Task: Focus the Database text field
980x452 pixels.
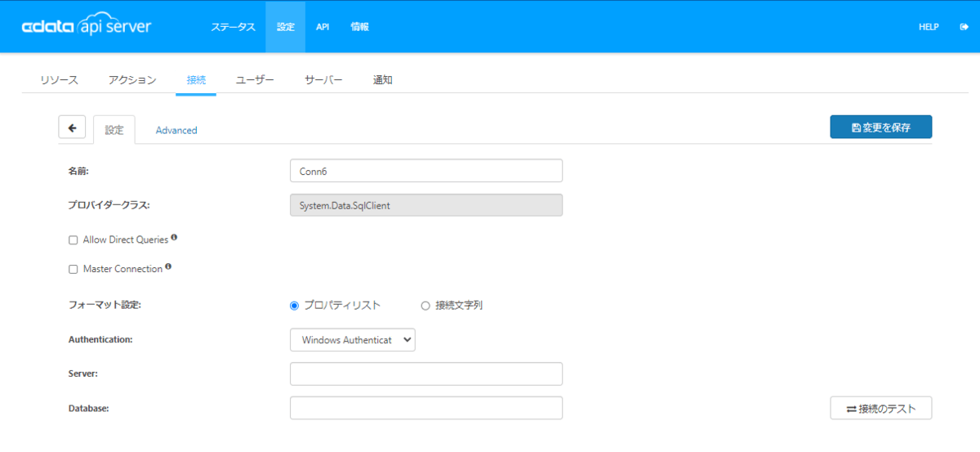Action: (425, 408)
